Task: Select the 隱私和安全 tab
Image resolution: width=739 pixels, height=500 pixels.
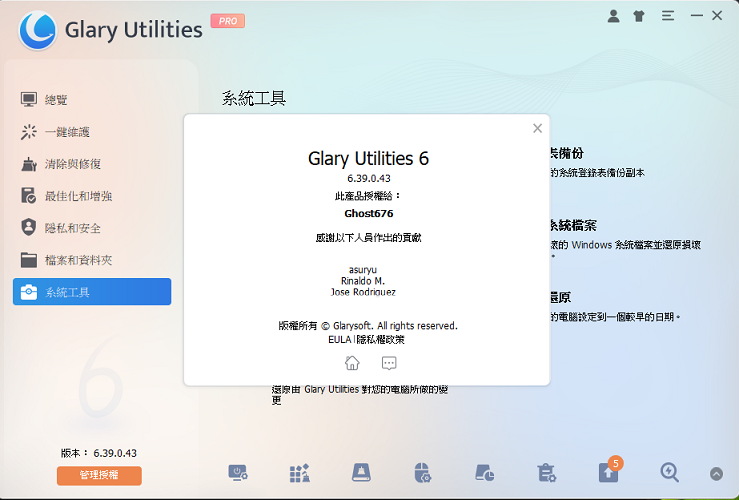Action: point(92,228)
